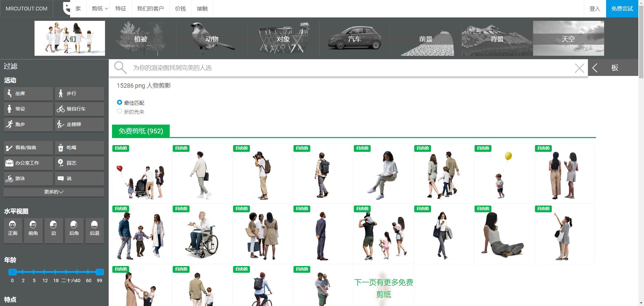Select the 吃喝 eating and drinking filter icon
The height and width of the screenshot is (306, 644).
pyautogui.click(x=61, y=147)
